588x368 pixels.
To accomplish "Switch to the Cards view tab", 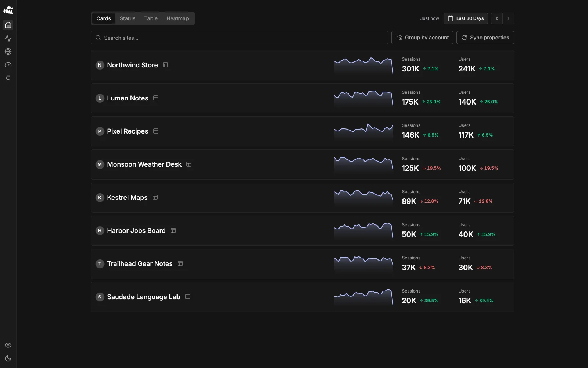I will (x=104, y=18).
